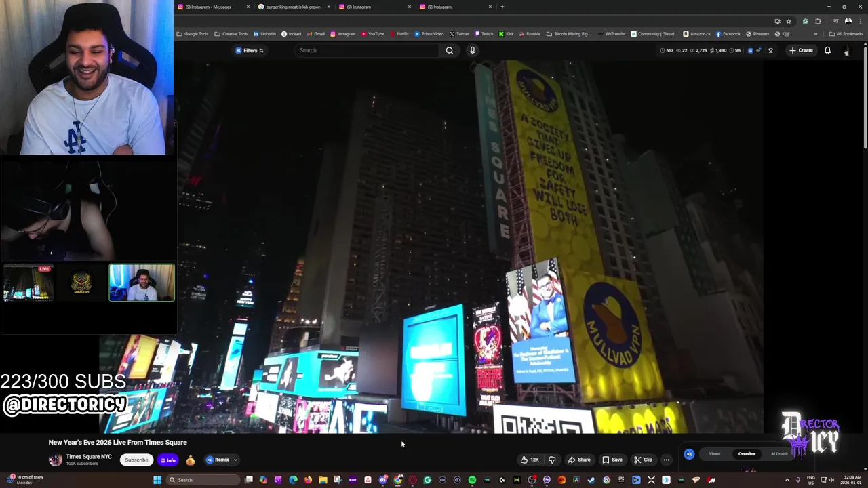Share the video
Image resolution: width=868 pixels, height=488 pixels.
579,460
